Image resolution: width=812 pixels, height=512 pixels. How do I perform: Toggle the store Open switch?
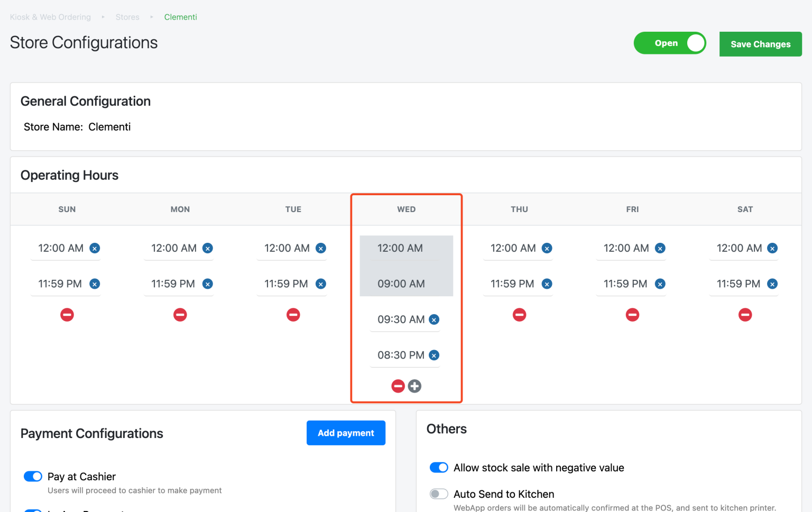(x=670, y=43)
